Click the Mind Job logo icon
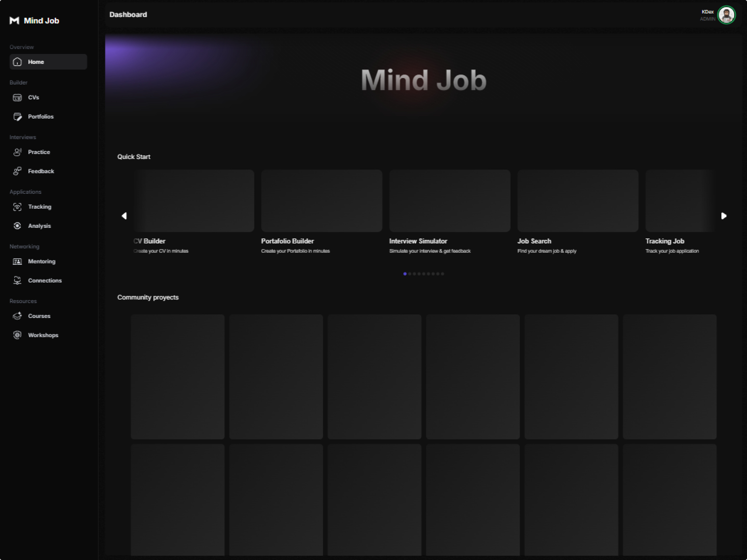 [x=14, y=21]
